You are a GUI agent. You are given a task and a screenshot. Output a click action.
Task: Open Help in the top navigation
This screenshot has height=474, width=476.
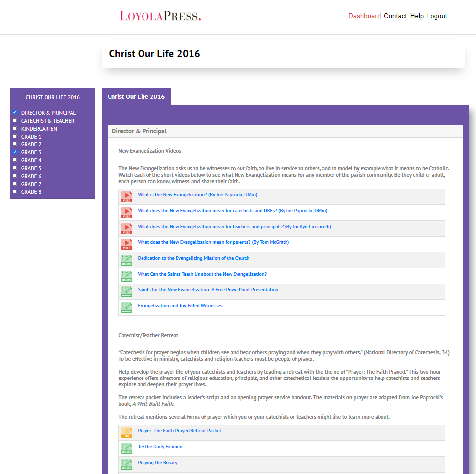(417, 16)
